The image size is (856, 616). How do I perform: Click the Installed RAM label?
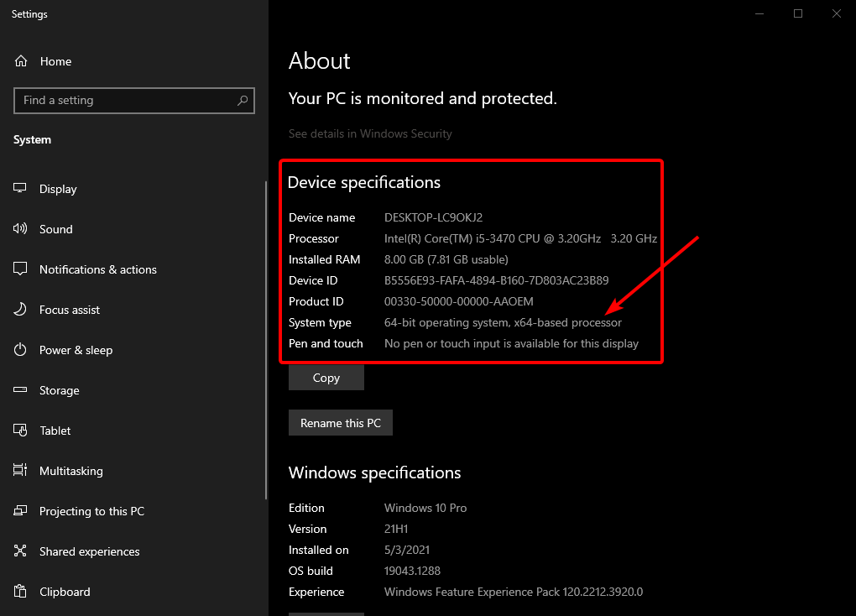tap(324, 259)
